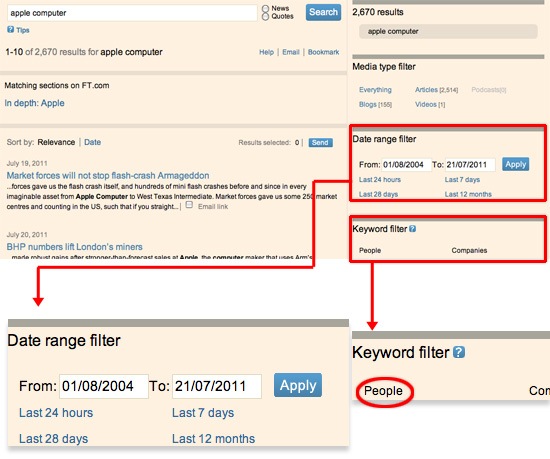Click the Tips help icon
Image resolution: width=550 pixels, height=459 pixels.
11,29
